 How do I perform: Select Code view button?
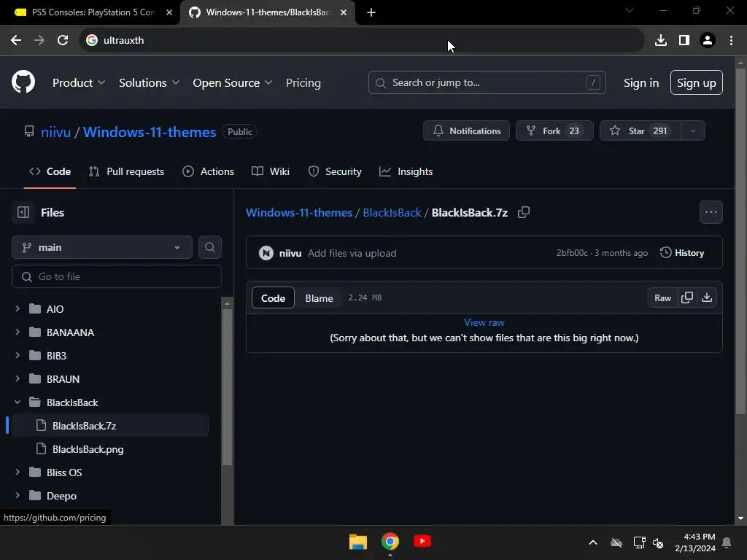pos(273,298)
